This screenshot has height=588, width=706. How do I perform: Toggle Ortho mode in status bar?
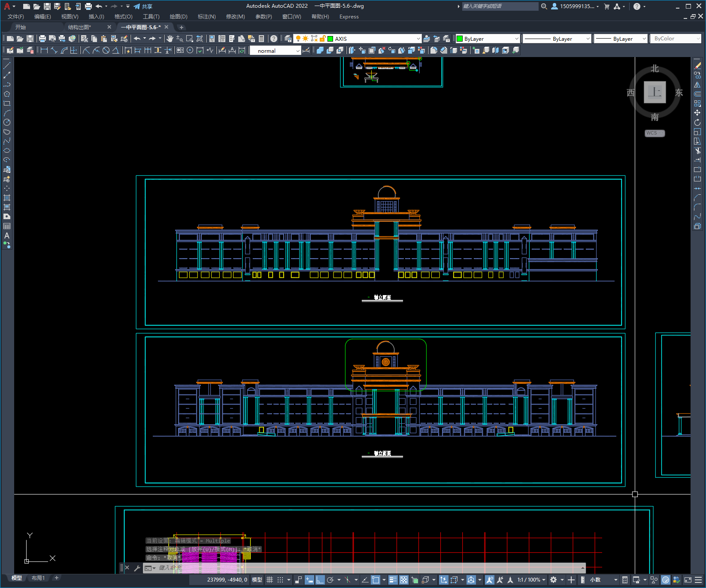pyautogui.click(x=320, y=580)
